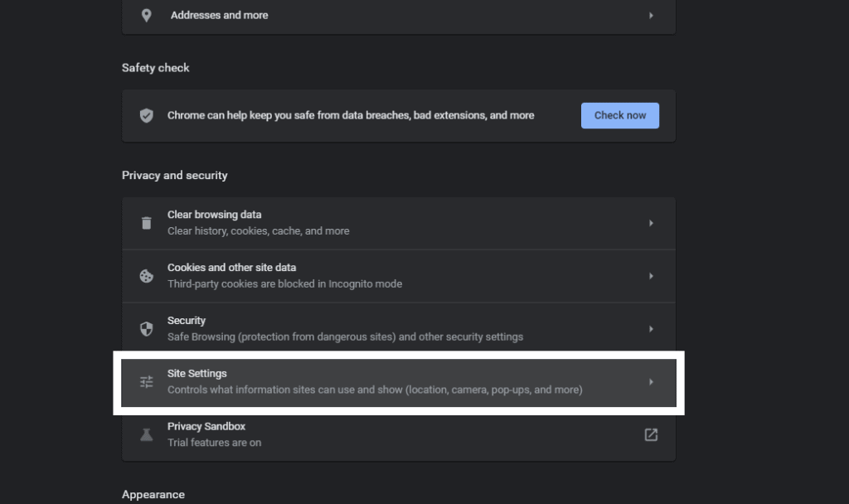This screenshot has width=849, height=504.
Task: Select the sliders icon next to Site Settings
Action: point(146,382)
